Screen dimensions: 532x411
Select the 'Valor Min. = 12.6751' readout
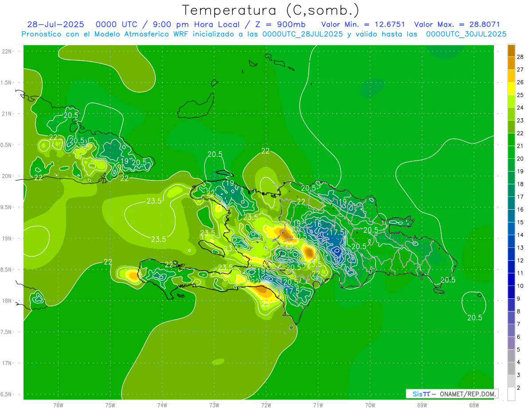[x=363, y=24]
